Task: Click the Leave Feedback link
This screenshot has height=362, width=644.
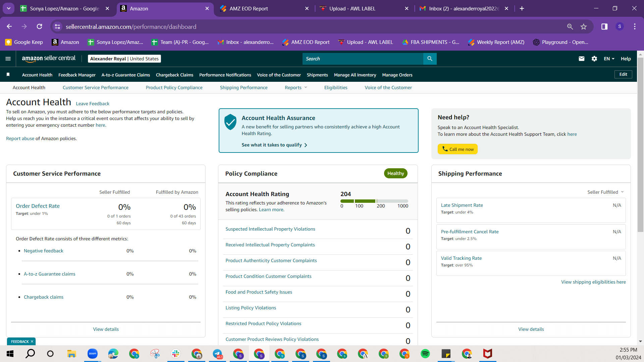Action: point(93,104)
